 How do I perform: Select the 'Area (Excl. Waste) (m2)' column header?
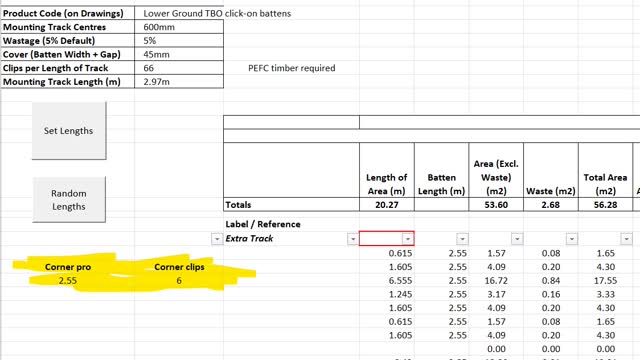(496, 170)
